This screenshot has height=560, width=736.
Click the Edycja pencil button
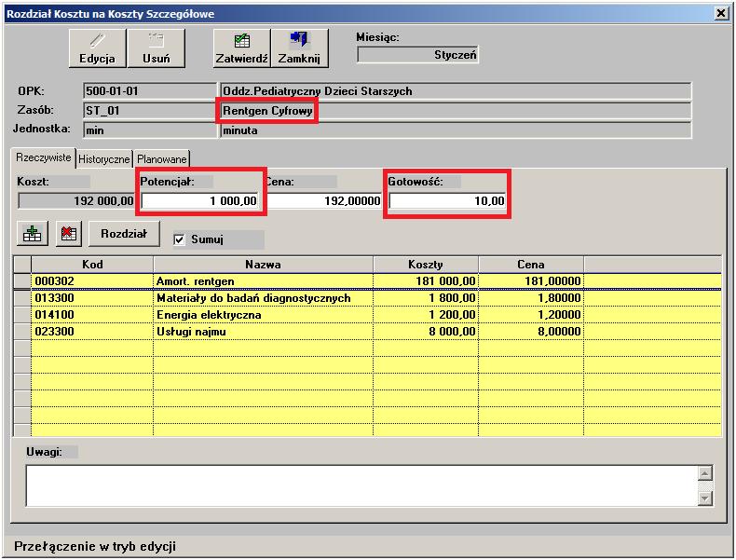click(98, 48)
